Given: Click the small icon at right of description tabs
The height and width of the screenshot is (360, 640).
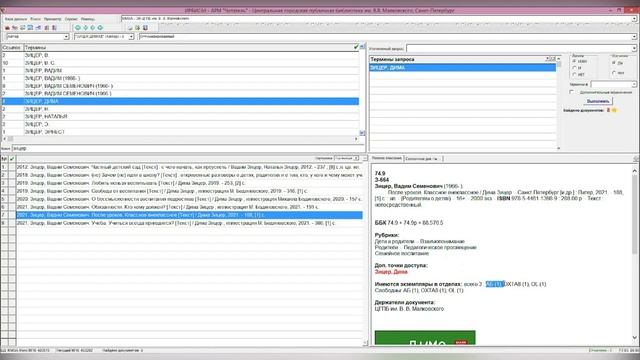Looking at the screenshot, I should click(636, 158).
